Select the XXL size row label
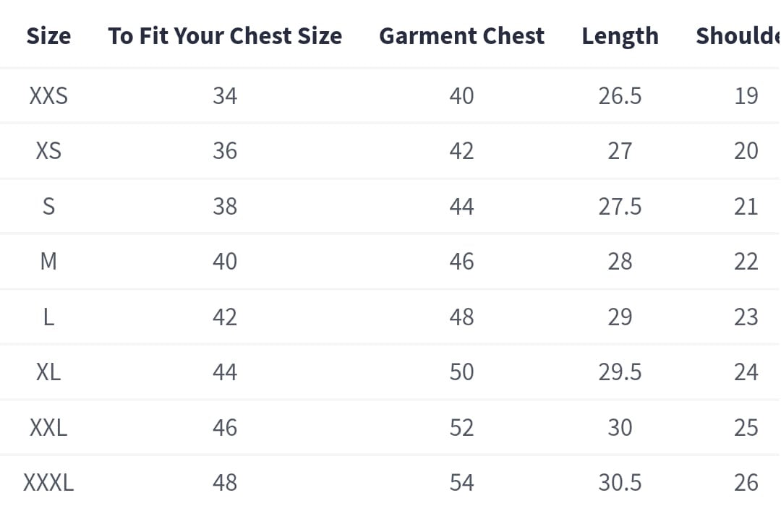The height and width of the screenshot is (532, 781). point(48,427)
